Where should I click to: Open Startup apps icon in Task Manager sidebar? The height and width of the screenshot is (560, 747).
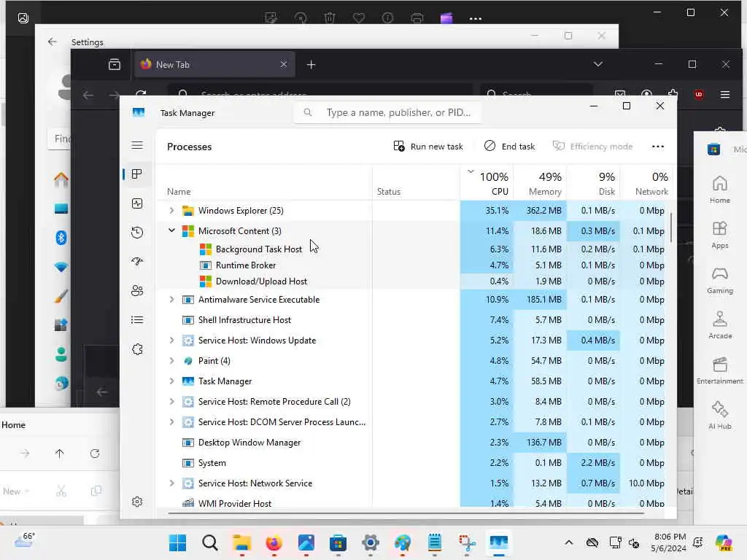[137, 262]
